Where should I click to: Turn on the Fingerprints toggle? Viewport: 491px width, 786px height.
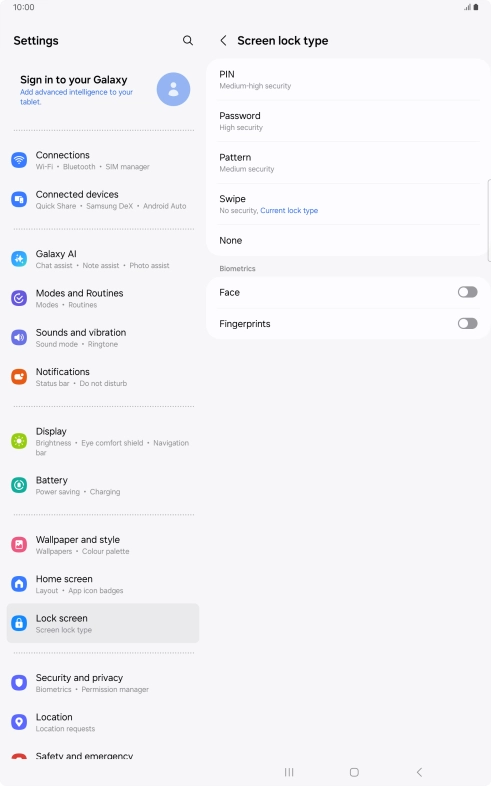[467, 323]
